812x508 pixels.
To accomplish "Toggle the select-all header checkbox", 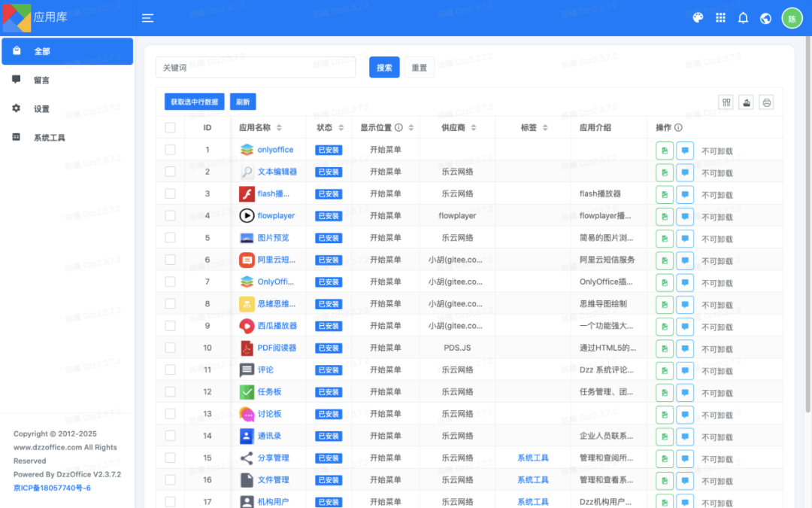I will click(x=171, y=127).
